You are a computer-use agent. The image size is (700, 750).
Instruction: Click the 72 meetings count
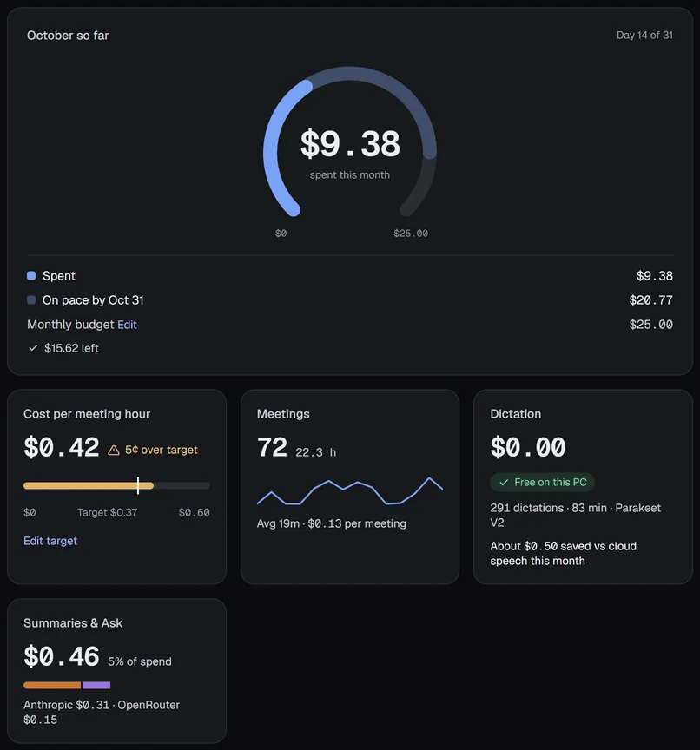[272, 448]
